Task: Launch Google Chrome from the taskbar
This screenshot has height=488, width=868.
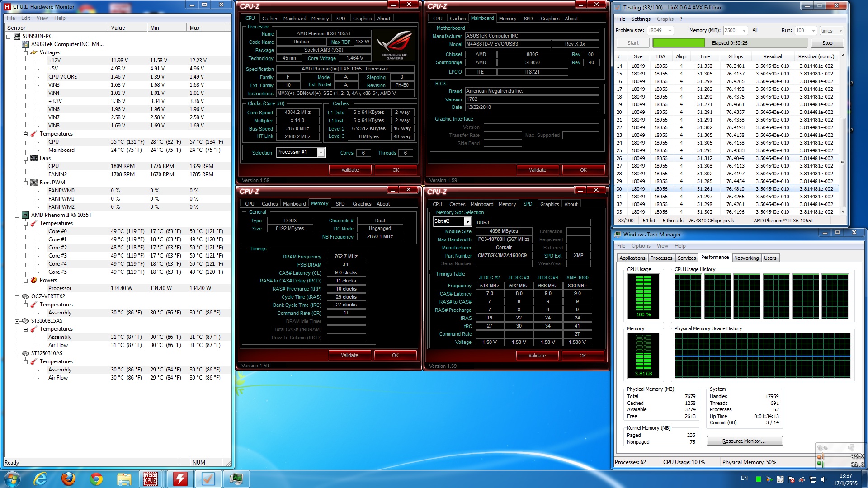Action: point(96,479)
